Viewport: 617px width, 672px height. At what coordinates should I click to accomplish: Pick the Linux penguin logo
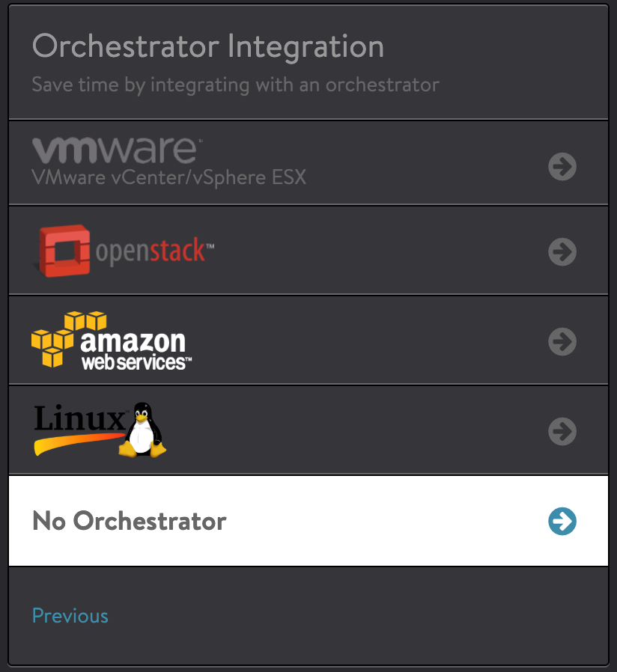(142, 430)
